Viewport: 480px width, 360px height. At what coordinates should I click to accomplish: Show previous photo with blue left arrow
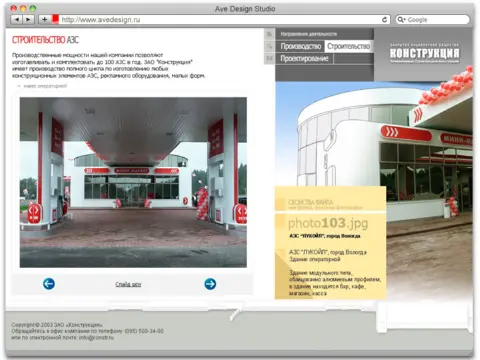pos(49,284)
